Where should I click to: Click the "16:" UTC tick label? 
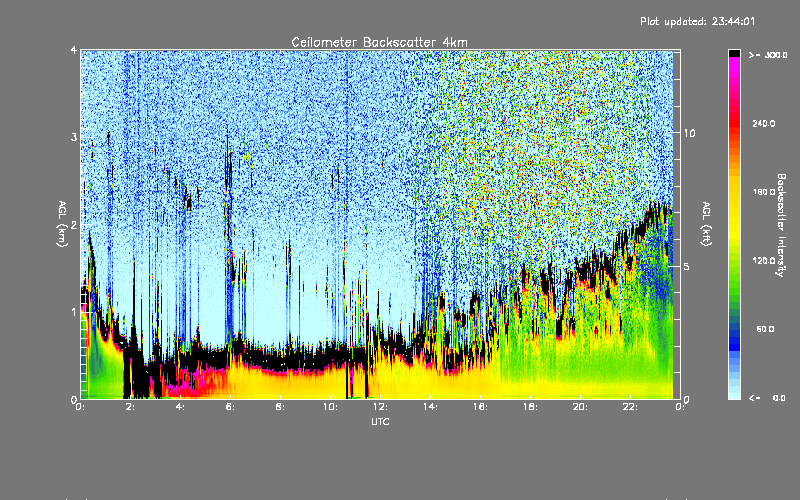click(x=481, y=407)
